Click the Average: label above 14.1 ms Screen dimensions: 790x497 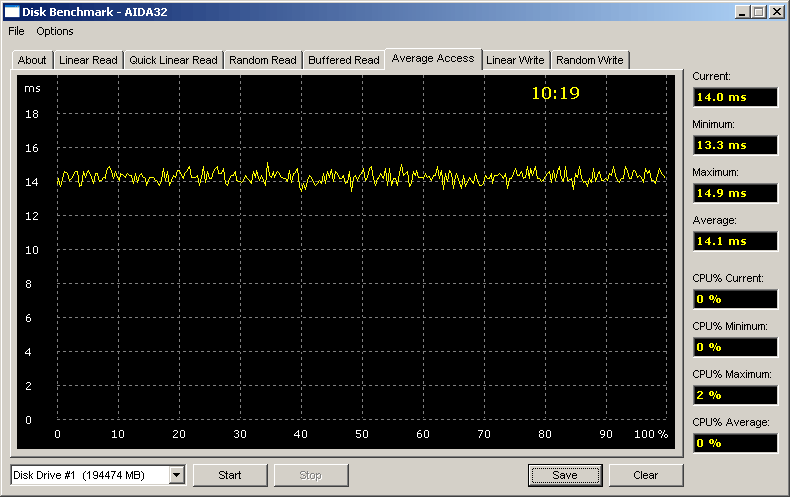tap(714, 220)
